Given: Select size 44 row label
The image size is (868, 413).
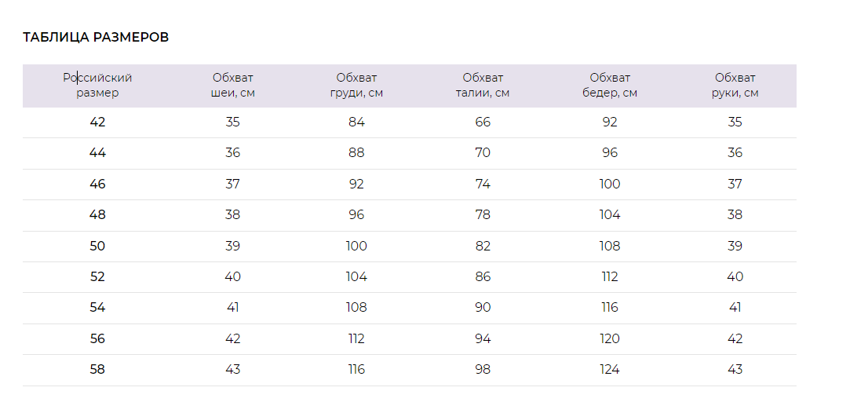Looking at the screenshot, I should click(x=97, y=153).
